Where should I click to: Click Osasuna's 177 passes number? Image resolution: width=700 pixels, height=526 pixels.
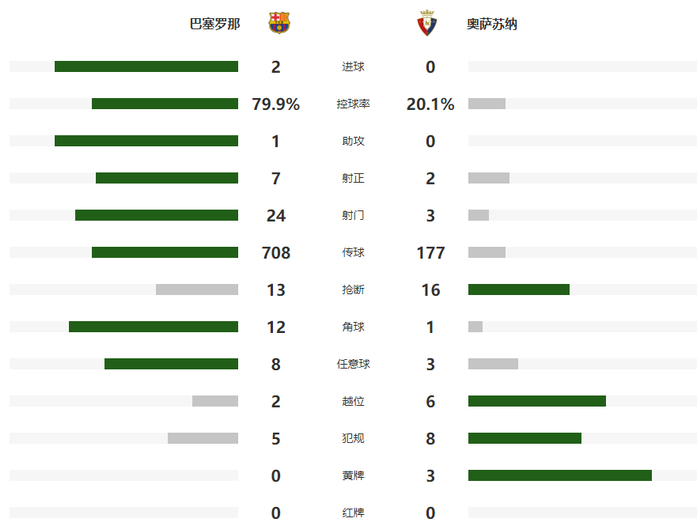(430, 253)
